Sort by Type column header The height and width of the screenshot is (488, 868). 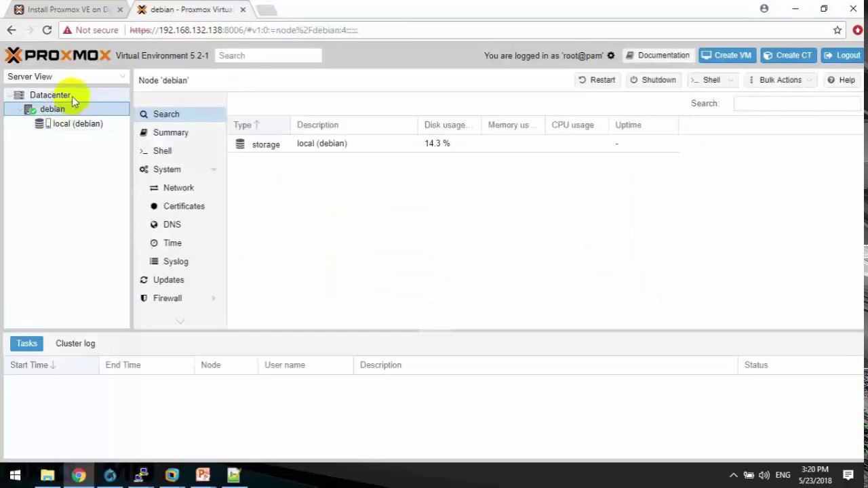tap(258, 125)
